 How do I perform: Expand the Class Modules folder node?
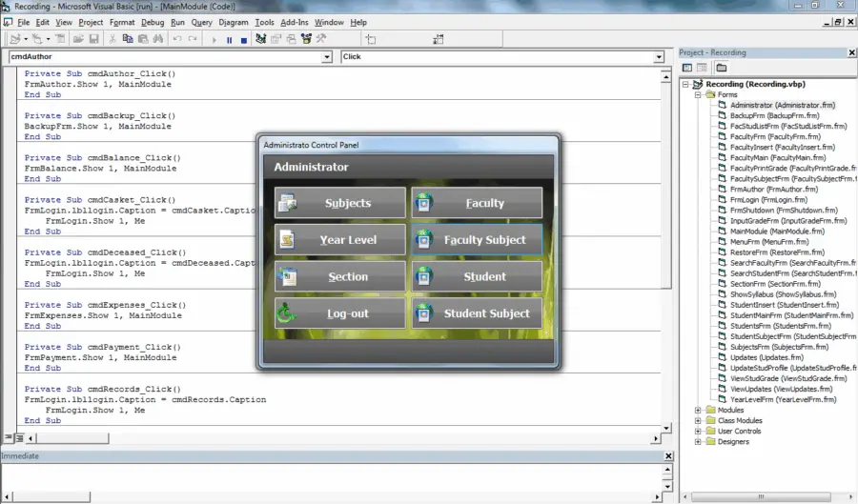[x=698, y=420]
